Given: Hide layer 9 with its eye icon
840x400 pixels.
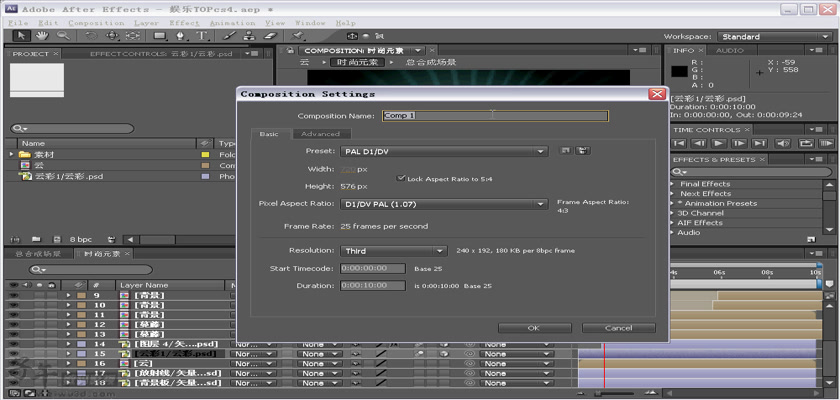Looking at the screenshot, I should pos(13,295).
